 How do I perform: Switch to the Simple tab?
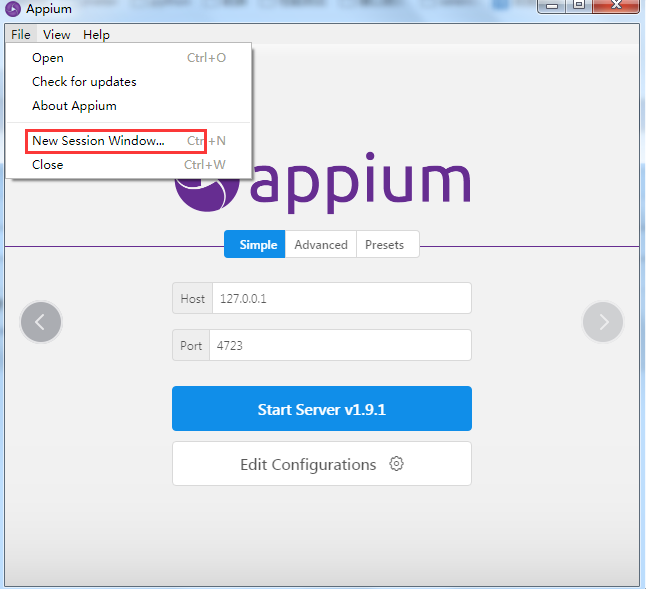coord(255,244)
